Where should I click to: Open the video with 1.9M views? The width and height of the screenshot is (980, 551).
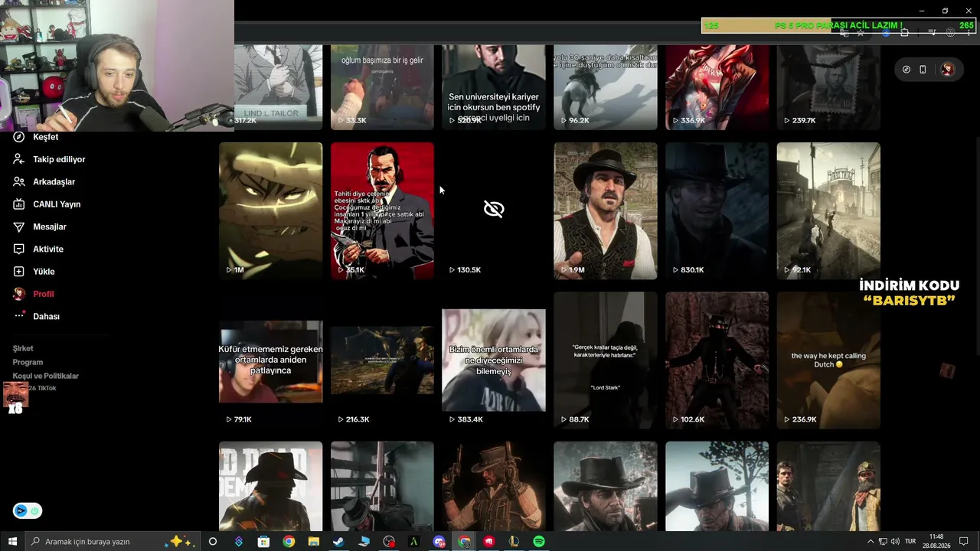(x=606, y=210)
